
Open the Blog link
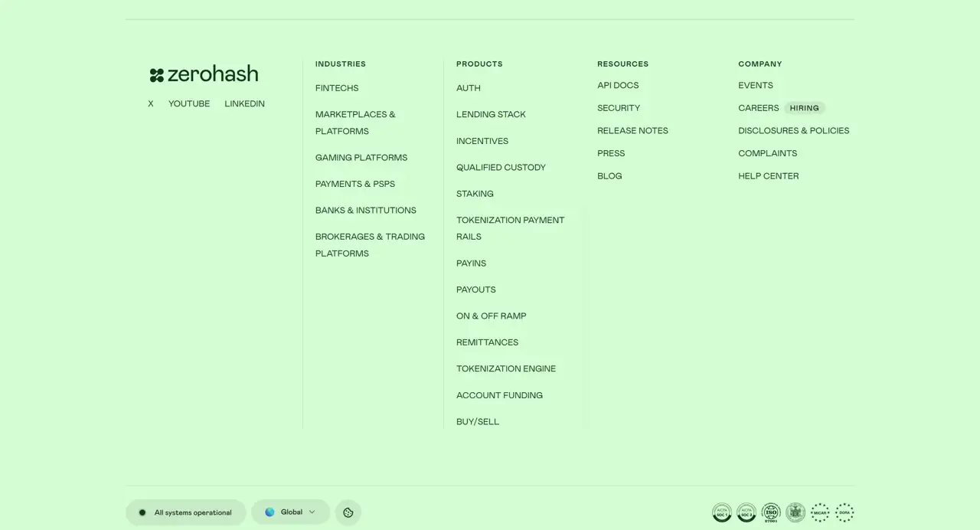pos(609,175)
